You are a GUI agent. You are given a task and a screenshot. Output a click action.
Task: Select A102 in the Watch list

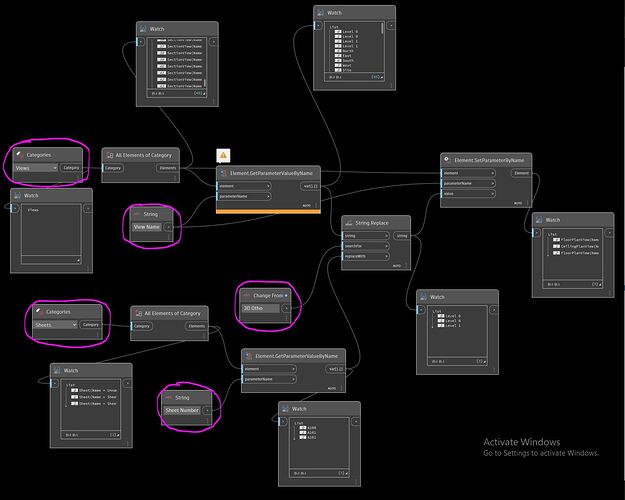point(312,437)
